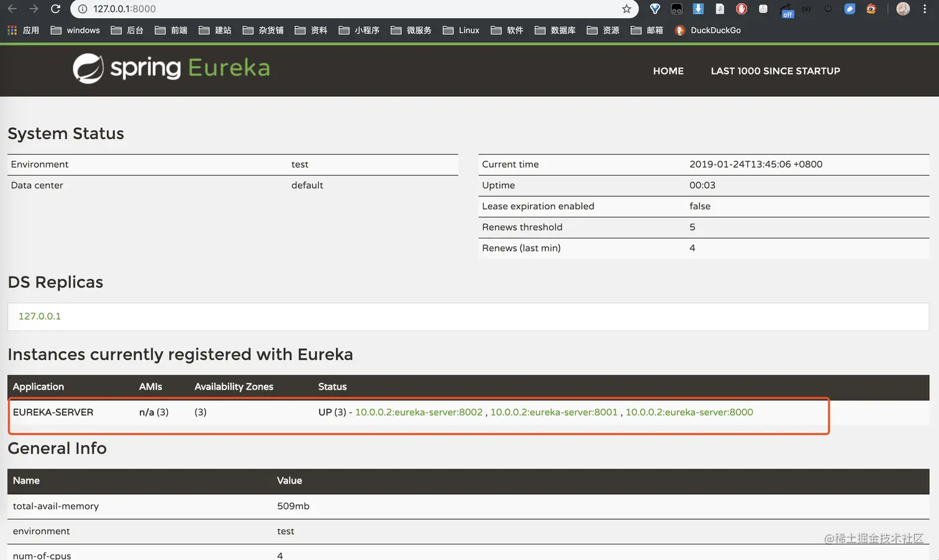Image resolution: width=939 pixels, height=560 pixels.
Task: Open the Linux bookmark folder
Action: pos(461,30)
